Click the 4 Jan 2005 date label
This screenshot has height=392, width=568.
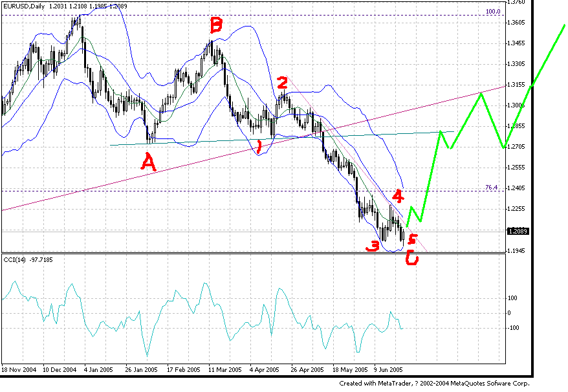tap(98, 370)
